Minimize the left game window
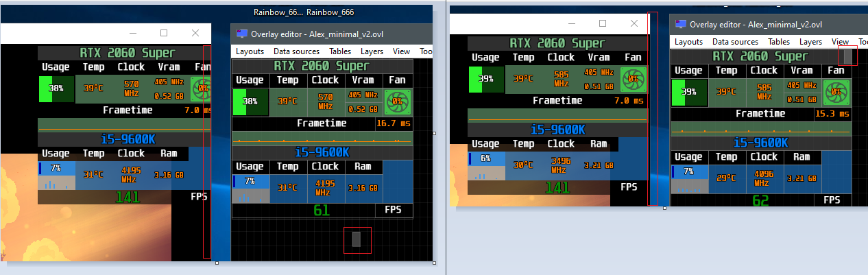 132,33
